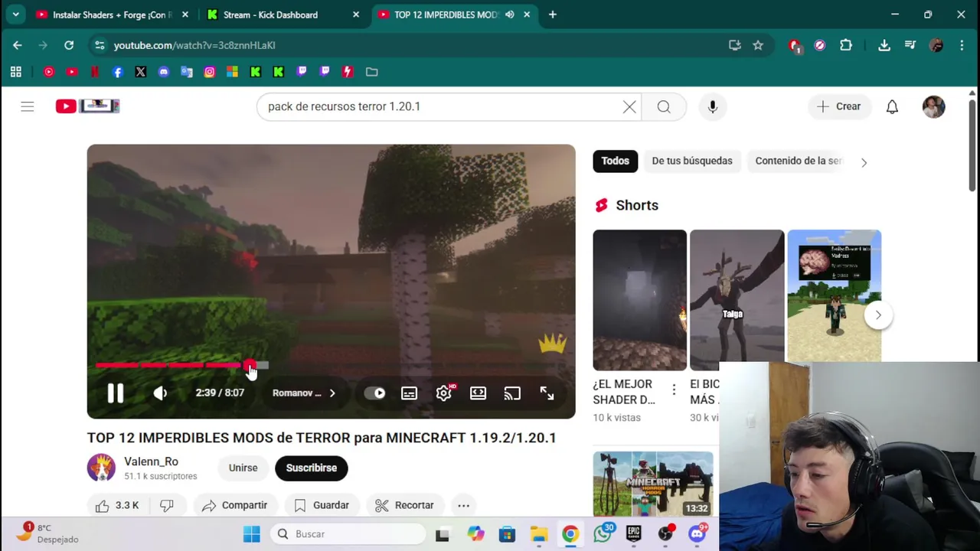Expand the Romanov chapter list
Screen dimensions: 980x551
(304, 393)
